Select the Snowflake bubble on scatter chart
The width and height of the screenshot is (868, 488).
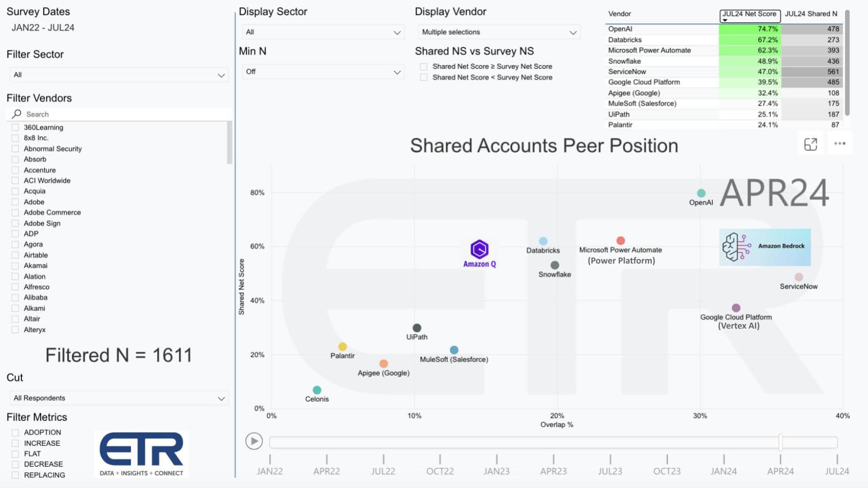point(555,265)
